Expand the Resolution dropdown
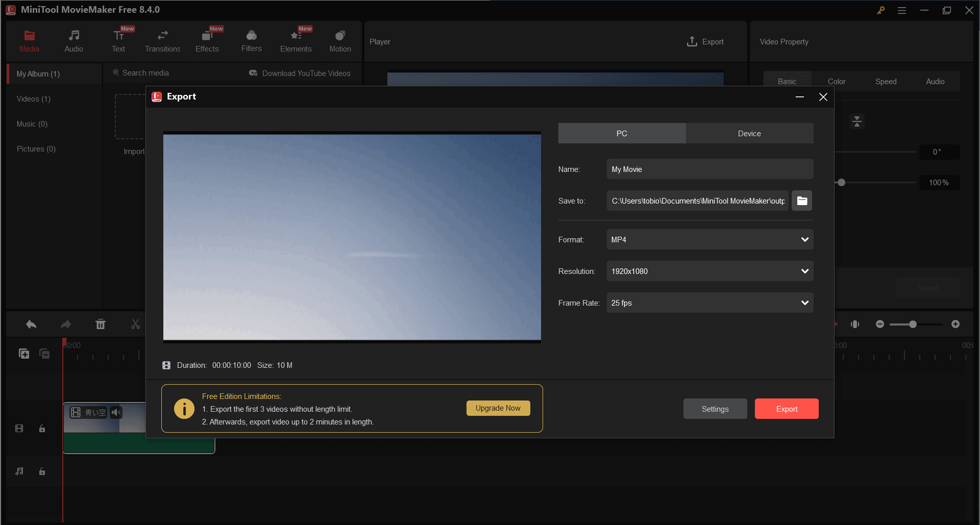Image resolution: width=980 pixels, height=525 pixels. (x=709, y=271)
